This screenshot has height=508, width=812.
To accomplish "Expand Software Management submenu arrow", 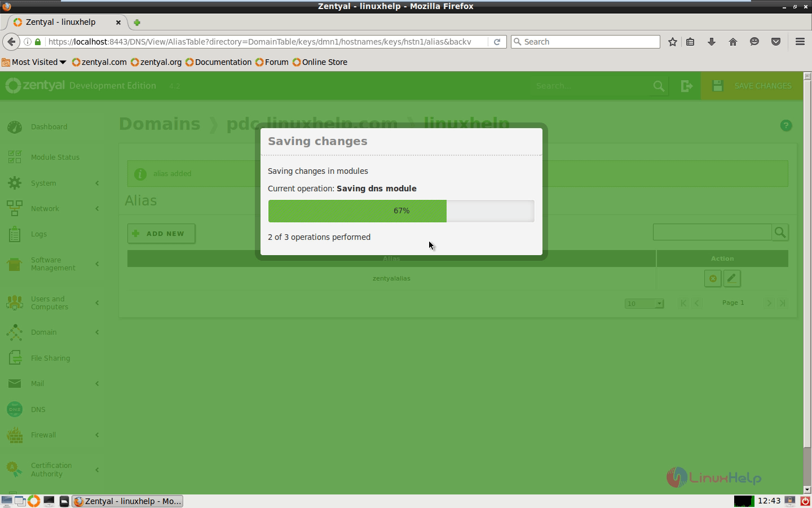I will 97,264.
